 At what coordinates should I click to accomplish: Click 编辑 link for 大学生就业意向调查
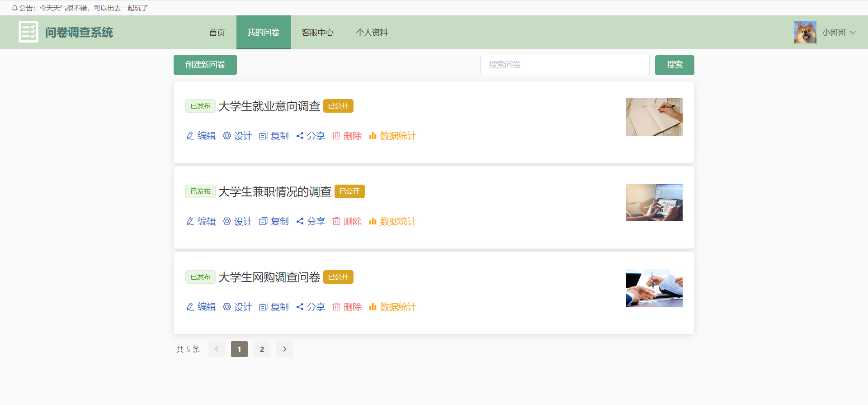(x=207, y=136)
